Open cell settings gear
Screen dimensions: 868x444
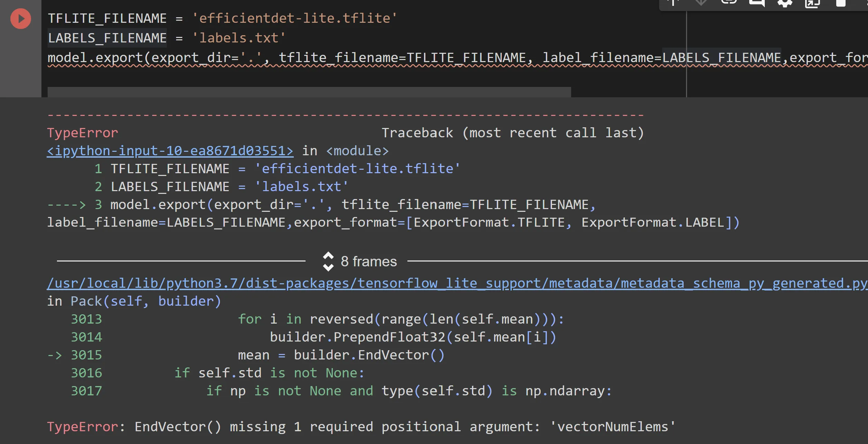coord(784,3)
